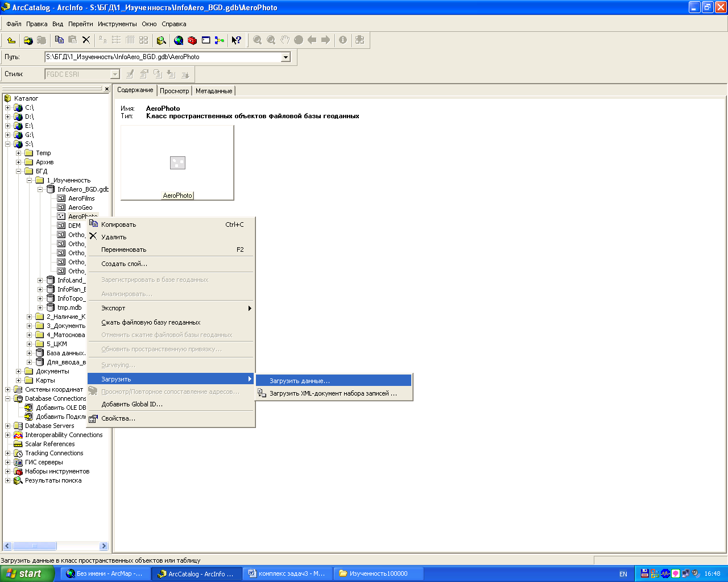The height and width of the screenshot is (582, 728).
Task: Collapse the БГД folder node
Action: point(18,171)
